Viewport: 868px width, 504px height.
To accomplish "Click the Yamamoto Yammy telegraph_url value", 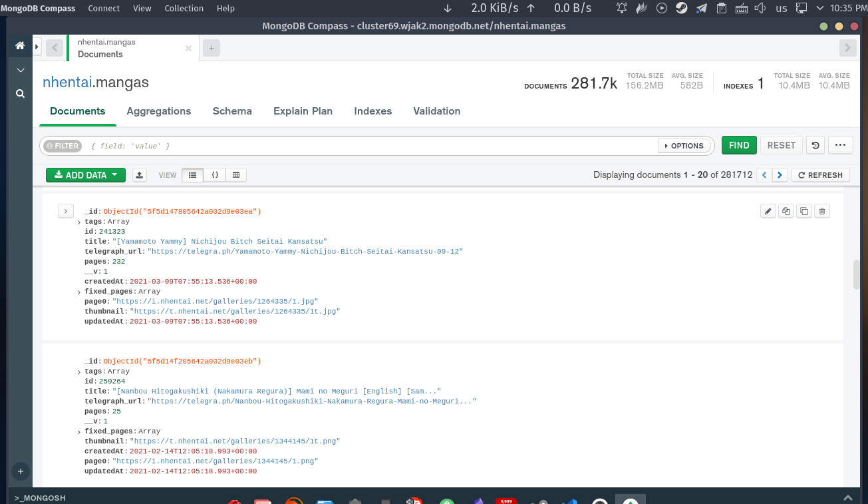I will 305,252.
